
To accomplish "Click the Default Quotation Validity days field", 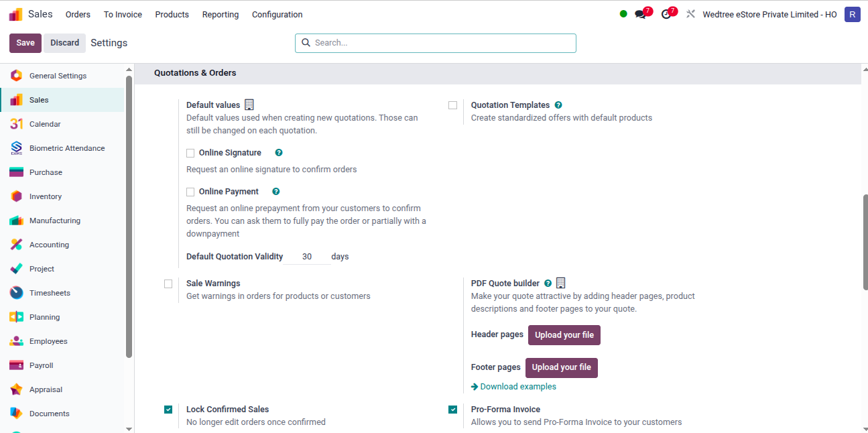I will pyautogui.click(x=307, y=257).
